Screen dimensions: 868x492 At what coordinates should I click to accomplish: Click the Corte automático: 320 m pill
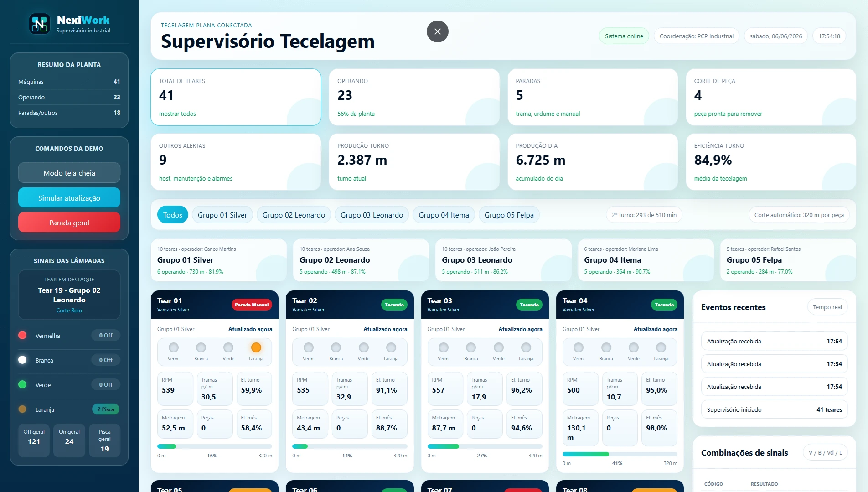(x=799, y=215)
